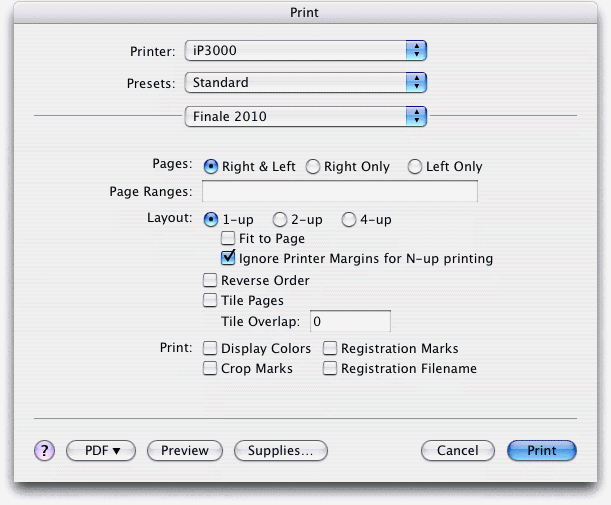
Task: Click into the Page Ranges field
Action: point(340,191)
